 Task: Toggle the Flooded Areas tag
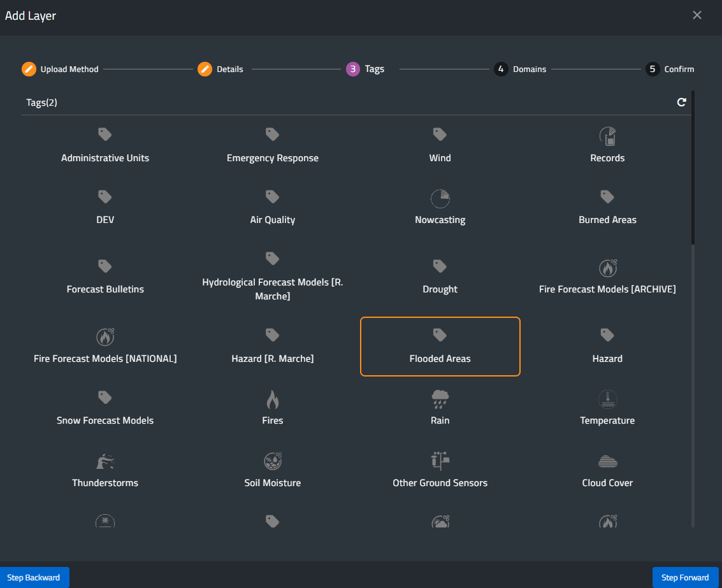tap(440, 347)
